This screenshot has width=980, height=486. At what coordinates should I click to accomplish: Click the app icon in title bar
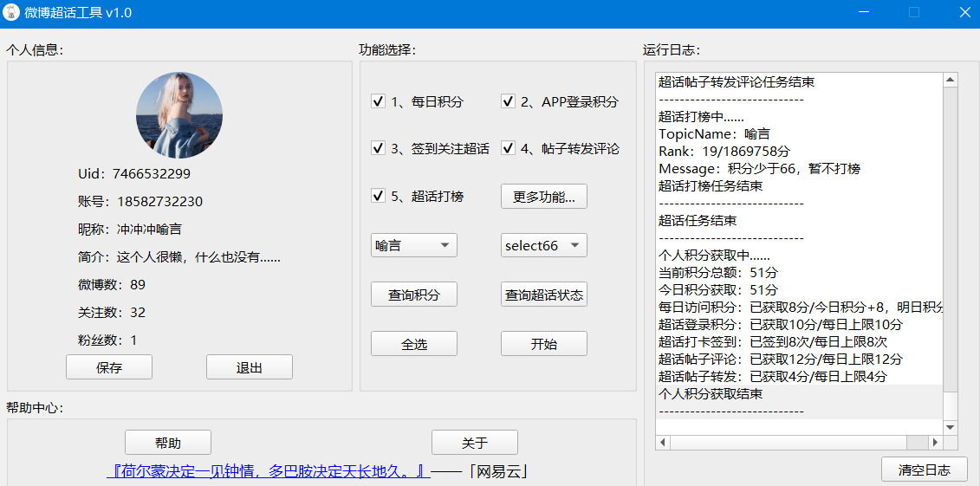click(x=12, y=12)
